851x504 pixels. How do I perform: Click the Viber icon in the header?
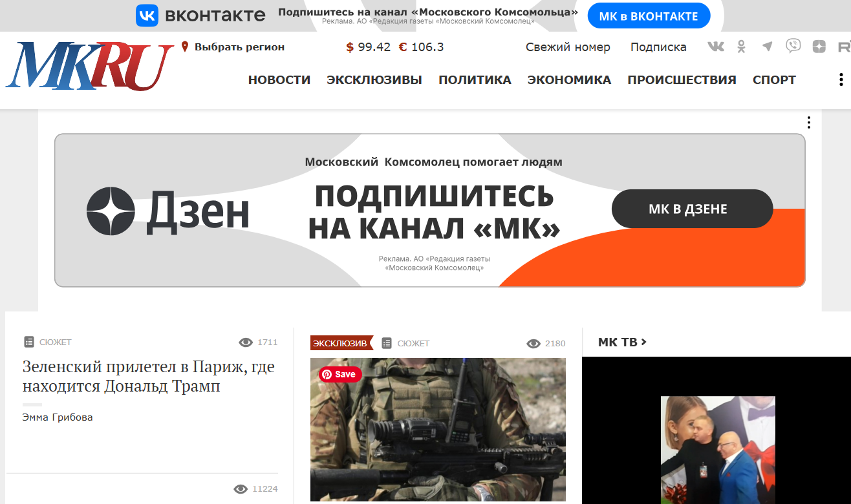tap(794, 46)
